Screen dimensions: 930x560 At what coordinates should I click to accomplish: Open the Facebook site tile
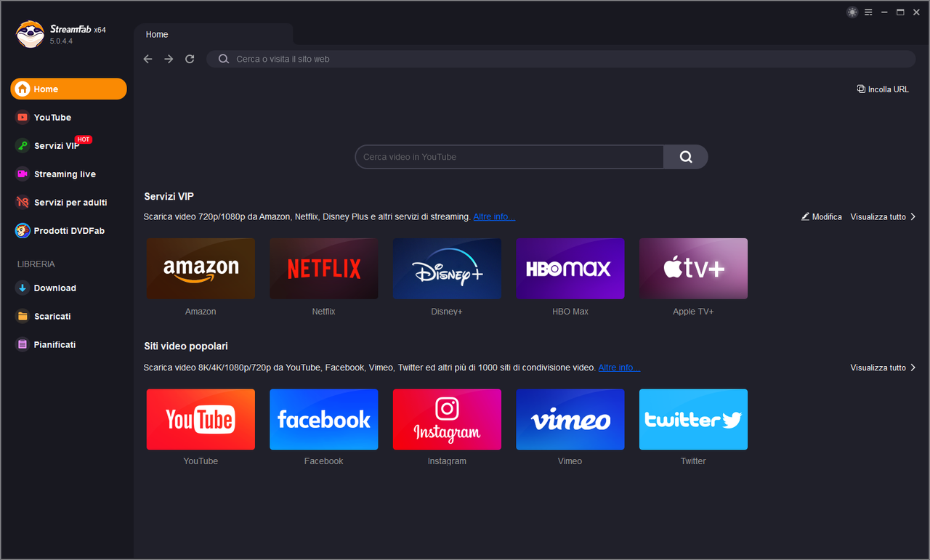click(323, 419)
